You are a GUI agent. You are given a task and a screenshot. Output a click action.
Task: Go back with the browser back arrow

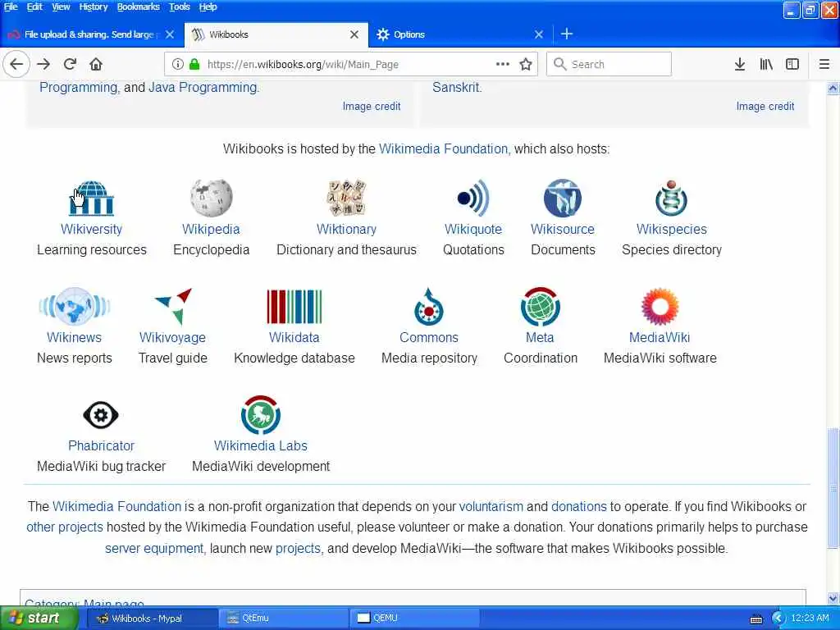coord(16,64)
